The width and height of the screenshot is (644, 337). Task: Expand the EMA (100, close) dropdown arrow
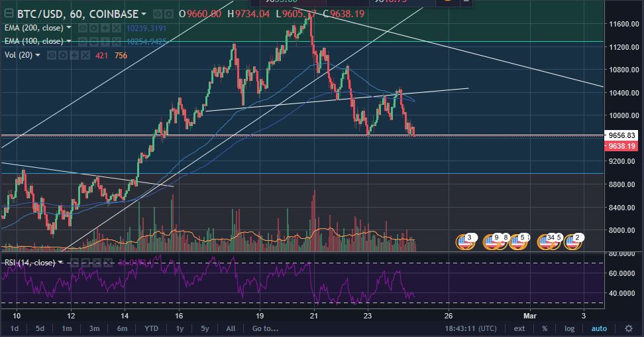[x=69, y=40]
